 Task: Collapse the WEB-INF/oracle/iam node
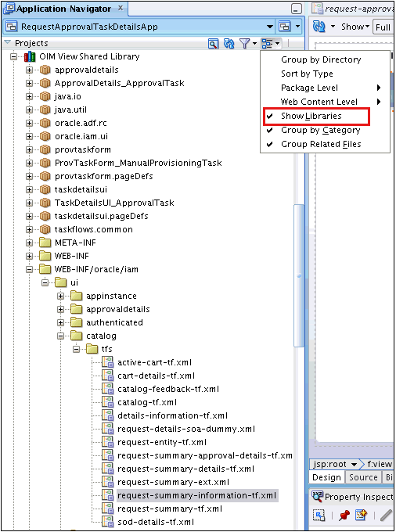[29, 269]
